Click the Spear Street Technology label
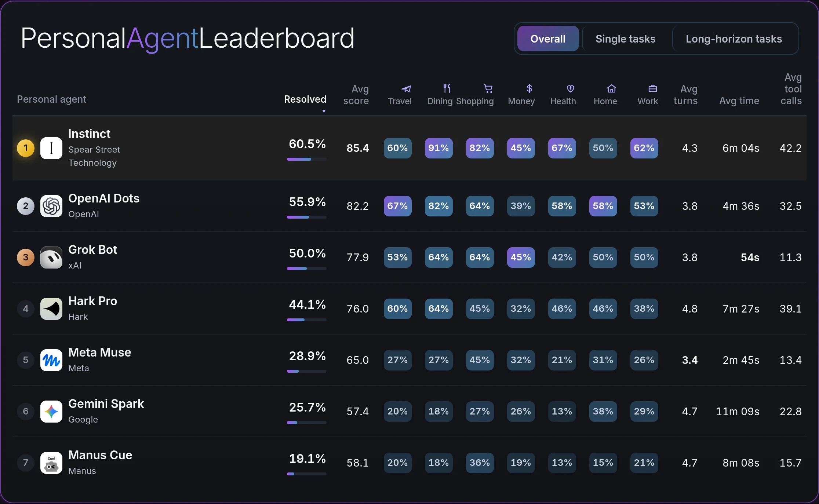Screen dimensions: 819x504 94,156
